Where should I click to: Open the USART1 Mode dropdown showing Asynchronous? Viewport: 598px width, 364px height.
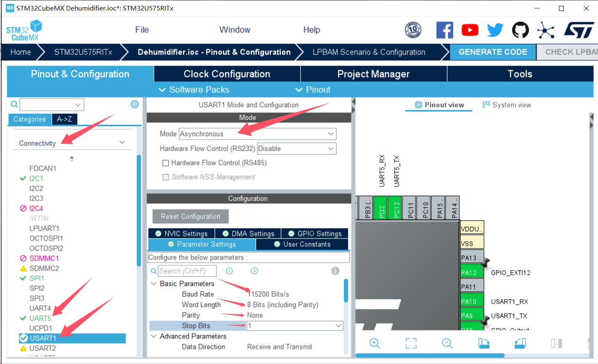(257, 134)
